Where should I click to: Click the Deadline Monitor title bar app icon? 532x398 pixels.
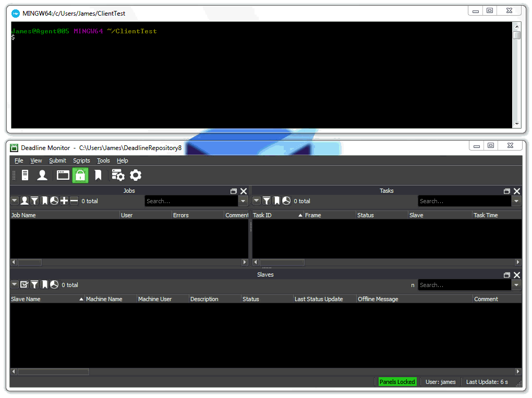pyautogui.click(x=14, y=148)
